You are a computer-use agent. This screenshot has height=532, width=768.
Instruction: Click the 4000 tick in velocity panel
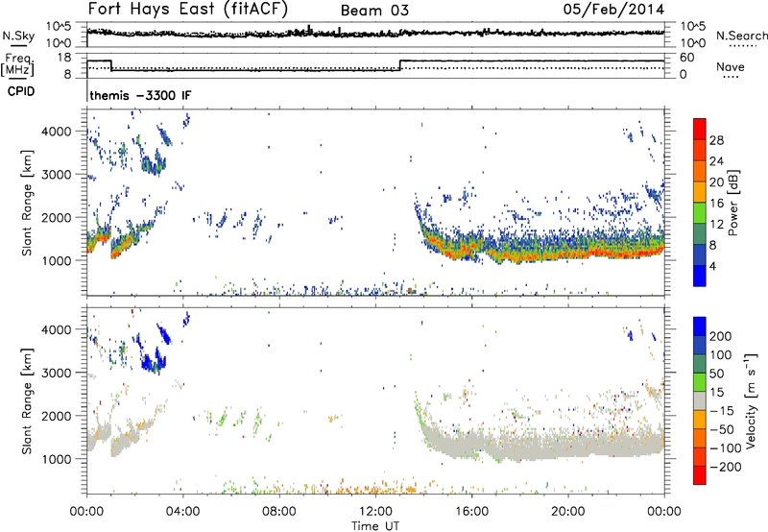click(57, 329)
